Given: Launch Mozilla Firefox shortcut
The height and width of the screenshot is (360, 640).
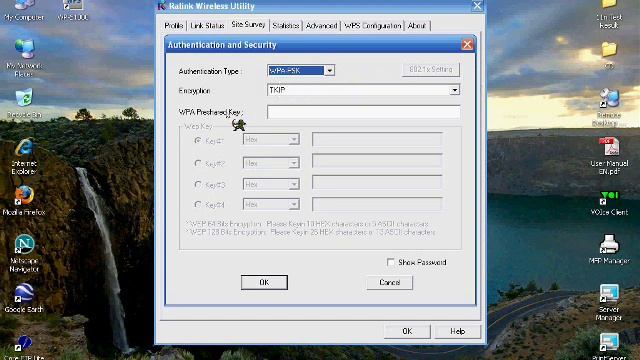Looking at the screenshot, I should (x=24, y=200).
